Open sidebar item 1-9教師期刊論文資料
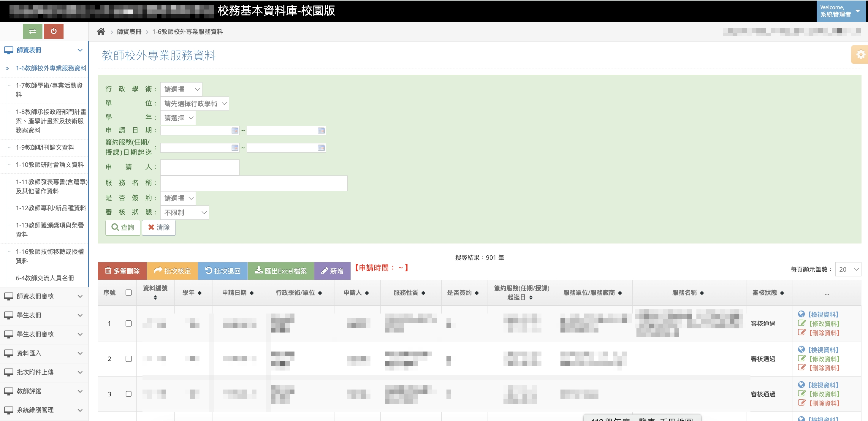 (45, 148)
